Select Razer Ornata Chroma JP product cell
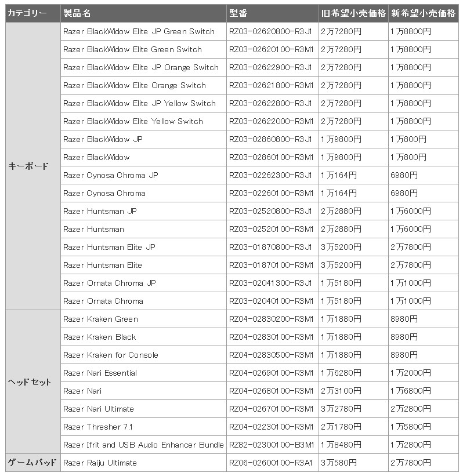Image resolution: width=463 pixels, height=476 pixels. click(x=143, y=283)
